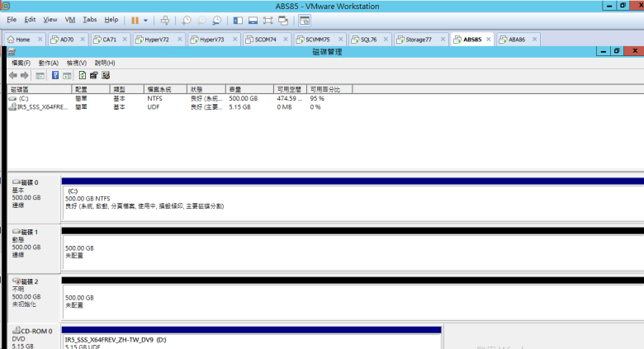Sort by the 檔案系統 column header
644x349 pixels.
click(x=159, y=88)
